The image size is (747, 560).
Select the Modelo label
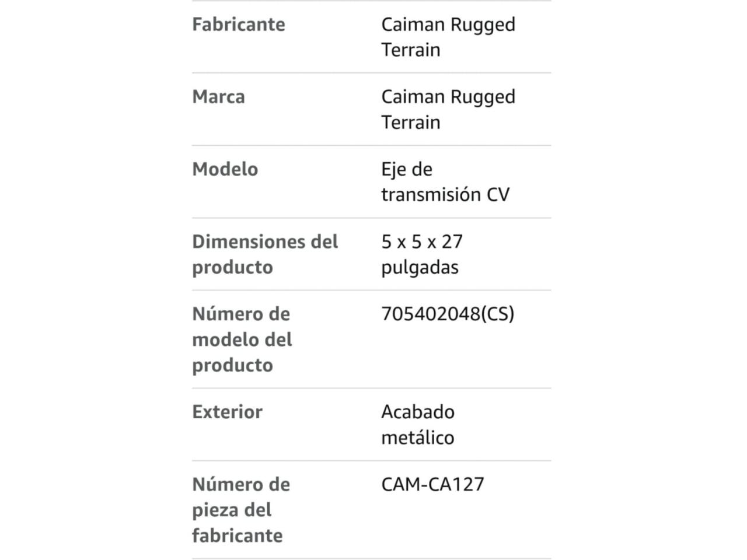(x=225, y=169)
